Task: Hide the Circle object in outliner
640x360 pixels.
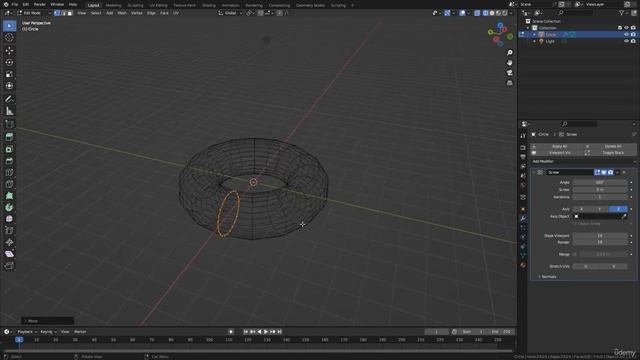Action: [626, 35]
